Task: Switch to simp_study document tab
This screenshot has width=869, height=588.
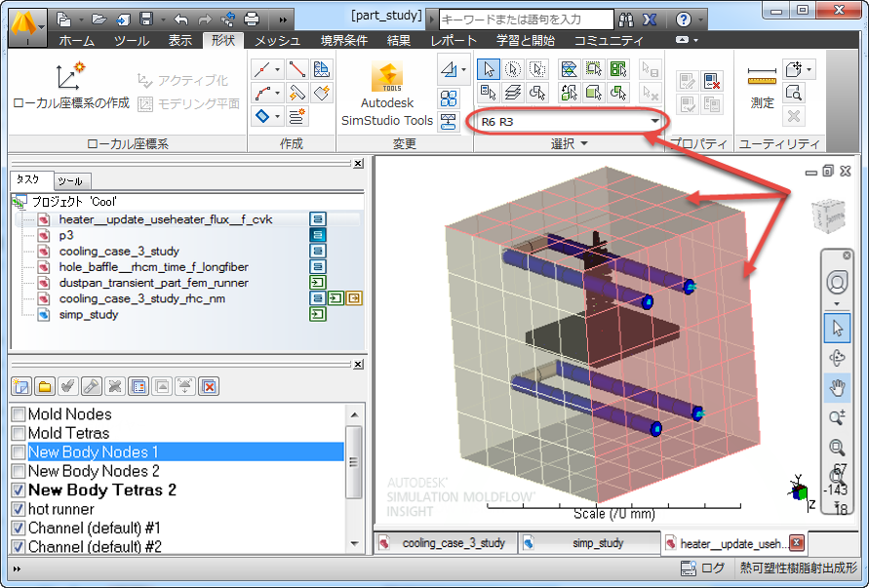Action: (590, 543)
